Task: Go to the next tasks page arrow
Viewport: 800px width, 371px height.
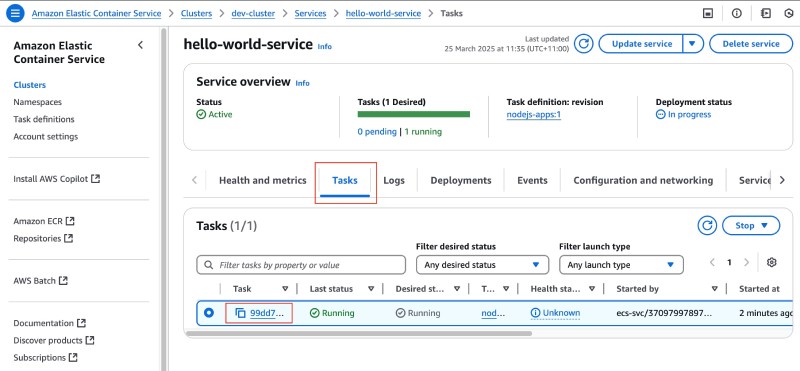Action: pos(746,262)
